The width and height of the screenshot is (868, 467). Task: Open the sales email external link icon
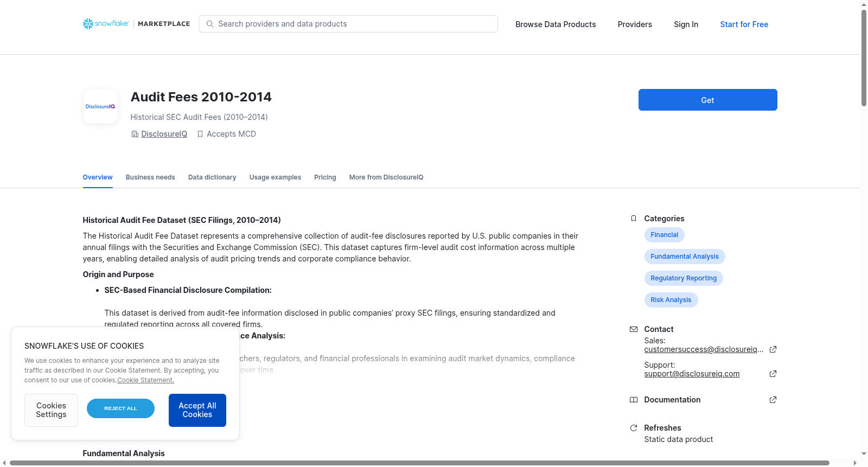(773, 349)
